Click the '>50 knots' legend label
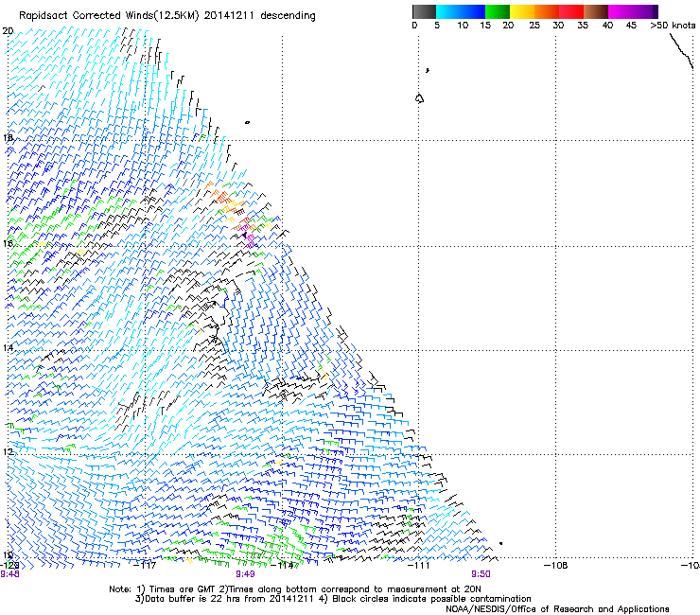The height and width of the screenshot is (615, 700). pyautogui.click(x=673, y=26)
